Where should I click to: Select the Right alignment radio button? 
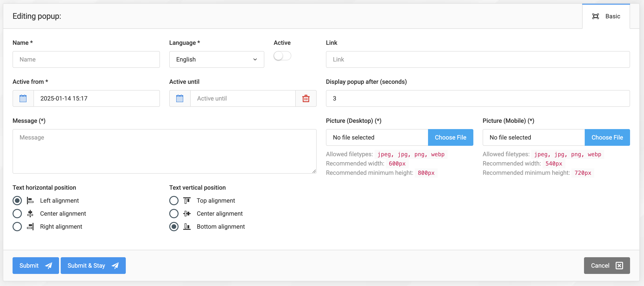pyautogui.click(x=17, y=226)
